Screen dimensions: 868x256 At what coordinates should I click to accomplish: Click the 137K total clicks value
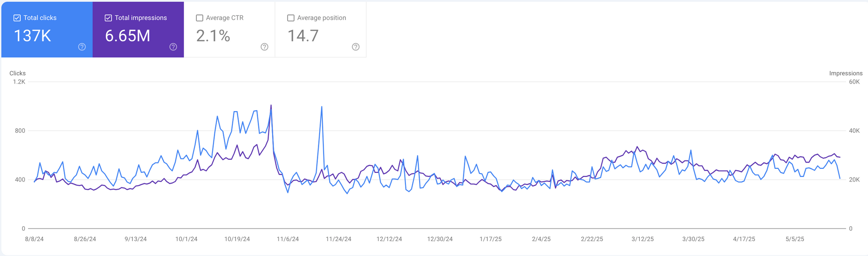(x=33, y=36)
